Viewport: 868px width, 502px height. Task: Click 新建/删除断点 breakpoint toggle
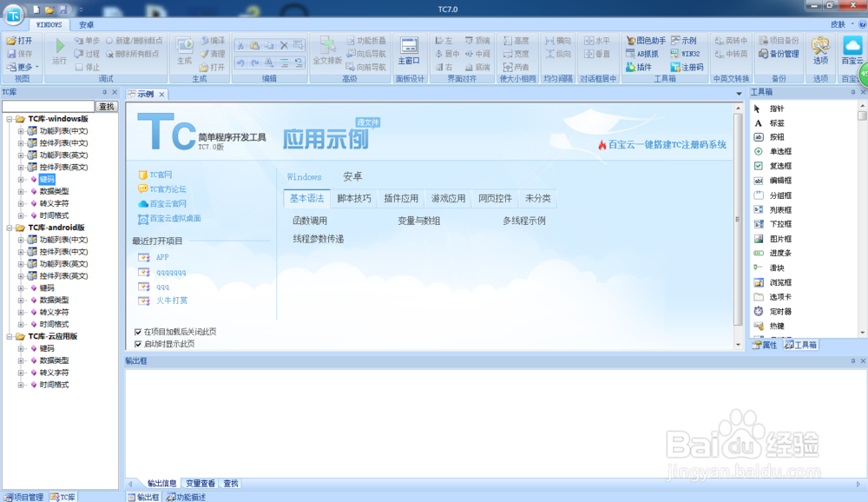click(x=135, y=41)
